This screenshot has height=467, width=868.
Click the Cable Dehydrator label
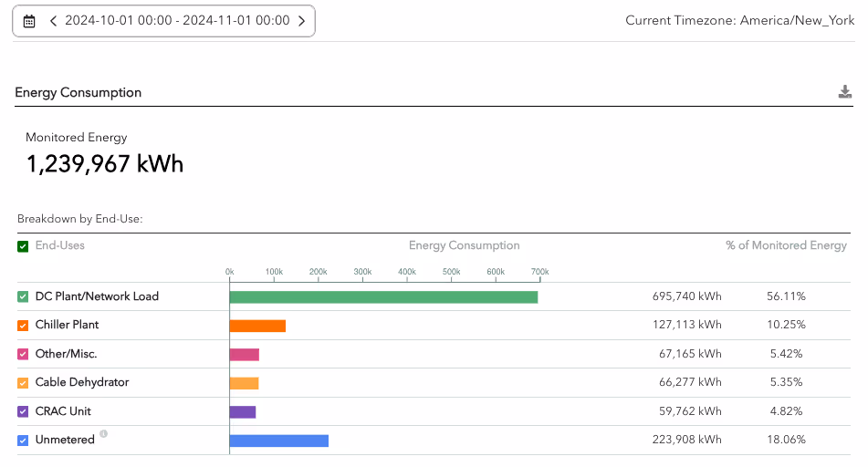pyautogui.click(x=82, y=382)
